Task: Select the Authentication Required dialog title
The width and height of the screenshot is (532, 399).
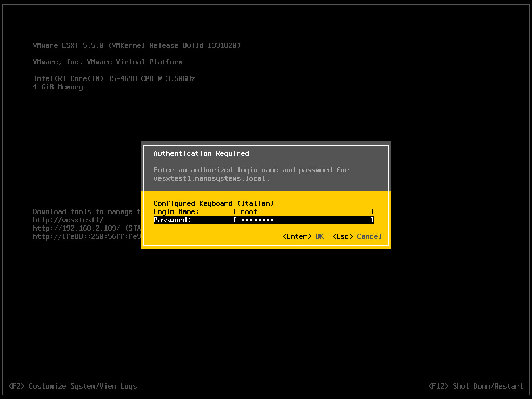Action: [201, 153]
